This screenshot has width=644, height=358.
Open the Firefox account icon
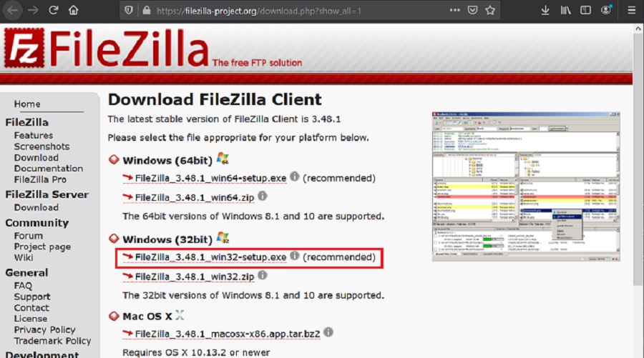pyautogui.click(x=606, y=10)
